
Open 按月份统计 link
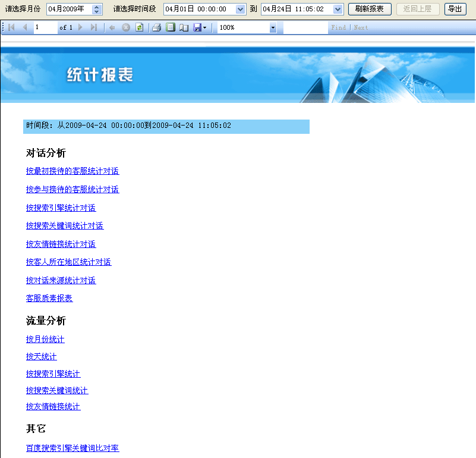[x=45, y=340]
